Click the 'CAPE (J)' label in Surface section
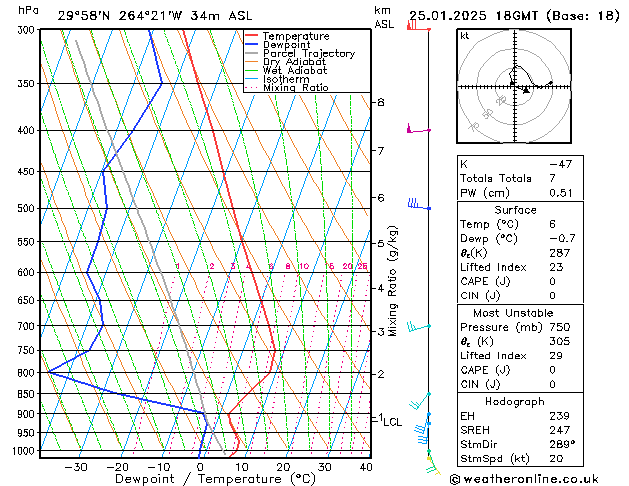 485,281
